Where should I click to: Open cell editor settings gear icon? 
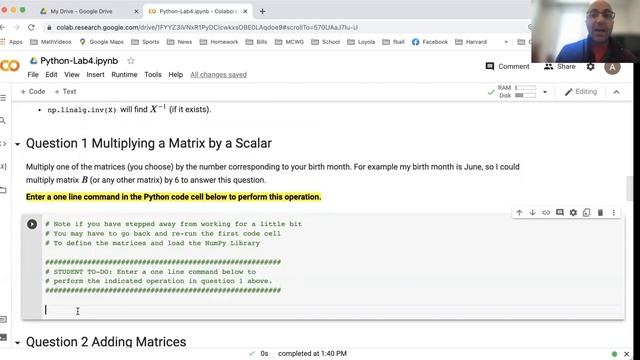pos(573,213)
